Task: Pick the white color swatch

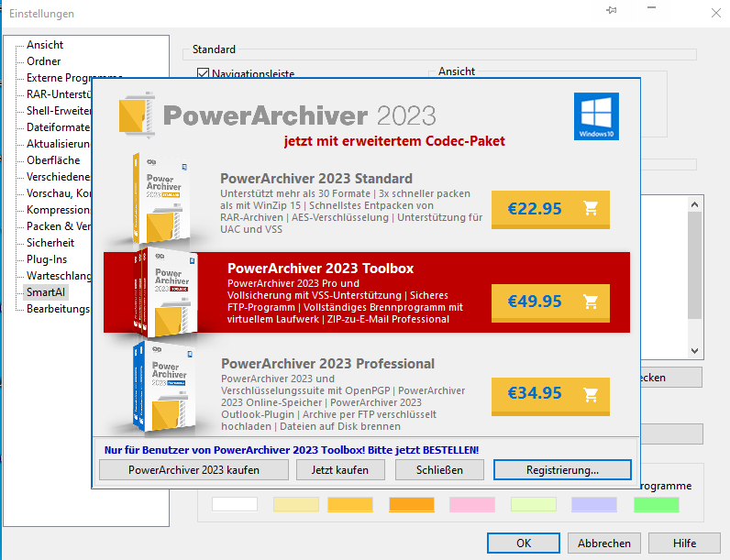Action: (x=235, y=504)
